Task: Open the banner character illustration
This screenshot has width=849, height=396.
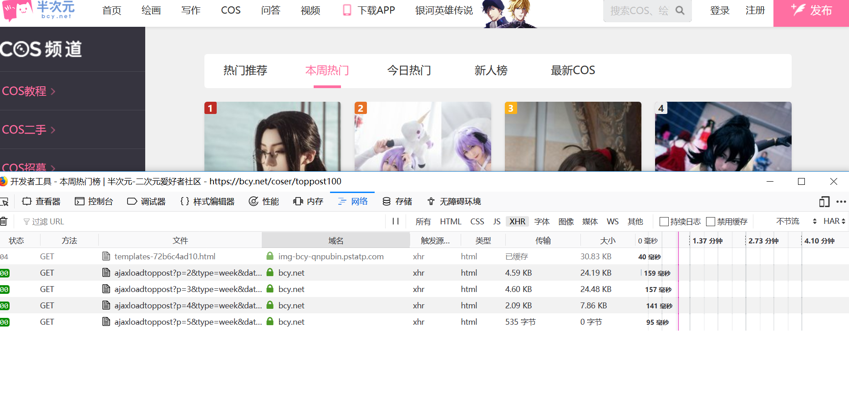Action: [510, 14]
